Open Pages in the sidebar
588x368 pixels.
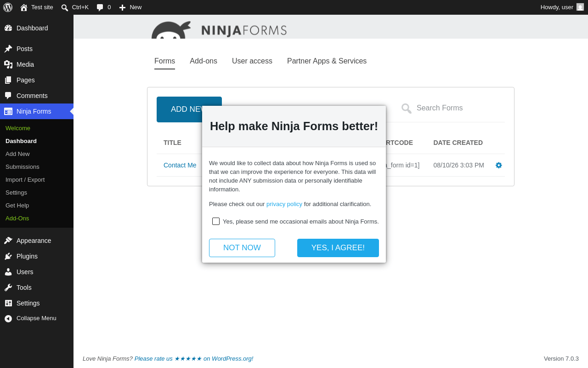[x=37, y=80]
